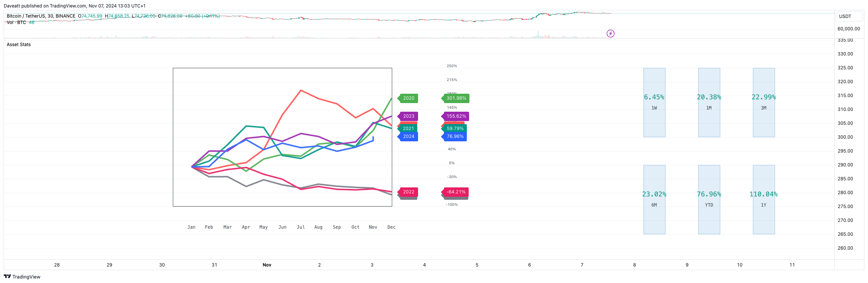Screen dimensions: 868x283
Task: Click the 7 date on time axis
Action: pos(582,265)
